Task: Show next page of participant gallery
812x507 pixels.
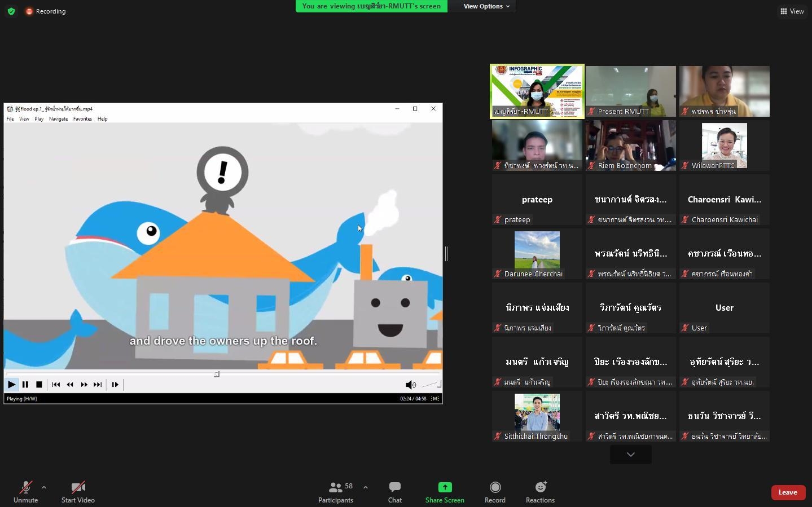Action: coord(631,455)
